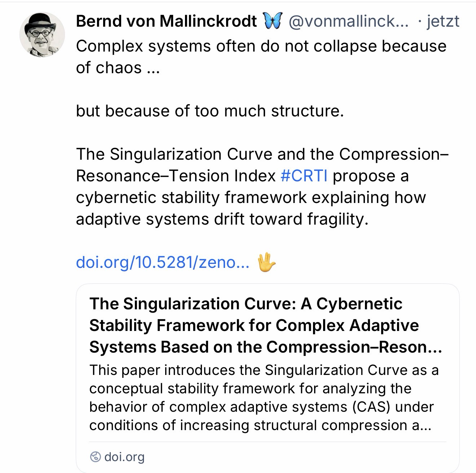Click Bernd von Mallinckrodt's profile avatar
This screenshot has height=473, width=476.
42,35
